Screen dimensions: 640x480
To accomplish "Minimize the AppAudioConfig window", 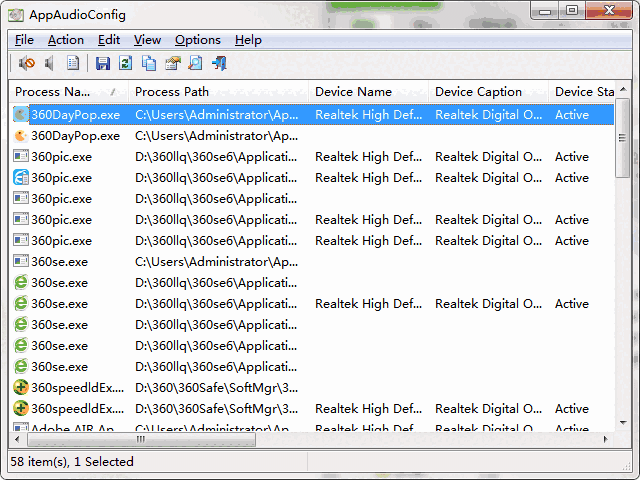I will [x=545, y=11].
